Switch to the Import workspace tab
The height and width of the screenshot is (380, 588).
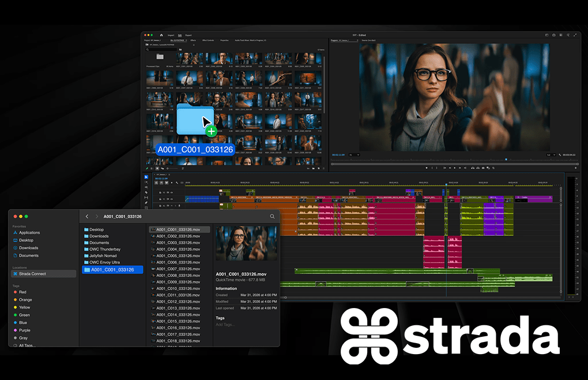pos(171,35)
